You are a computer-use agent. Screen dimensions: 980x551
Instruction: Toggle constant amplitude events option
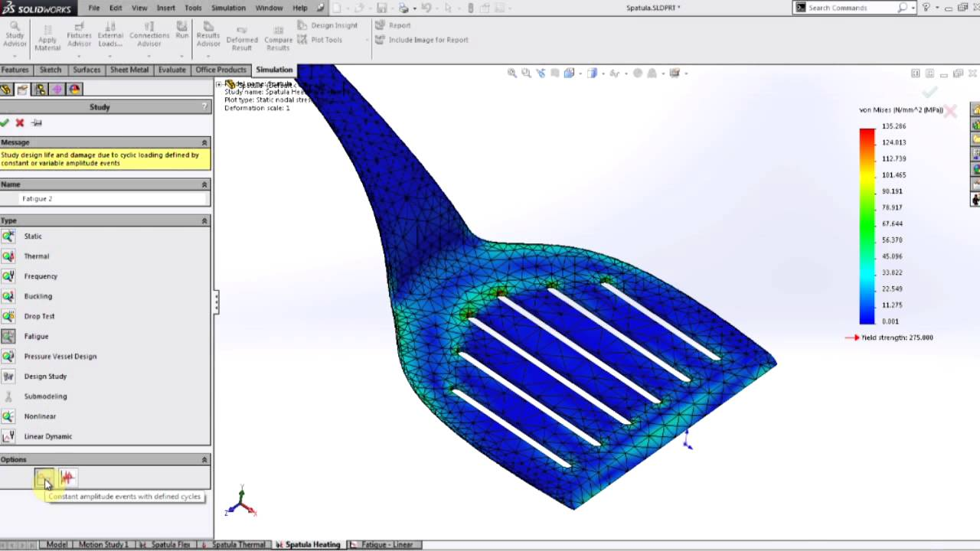point(44,478)
